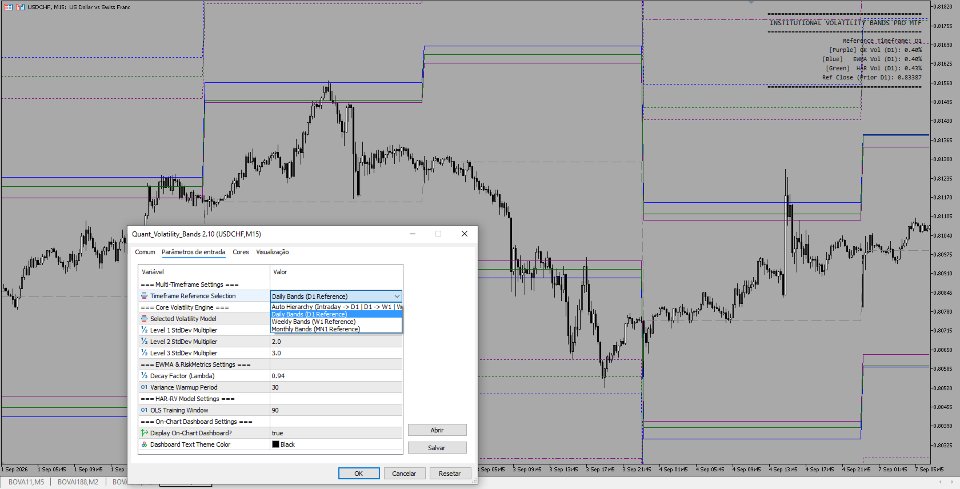Edit the Variance Warmup Period value 30
Viewport: 960px width, 489px height.
pos(336,387)
